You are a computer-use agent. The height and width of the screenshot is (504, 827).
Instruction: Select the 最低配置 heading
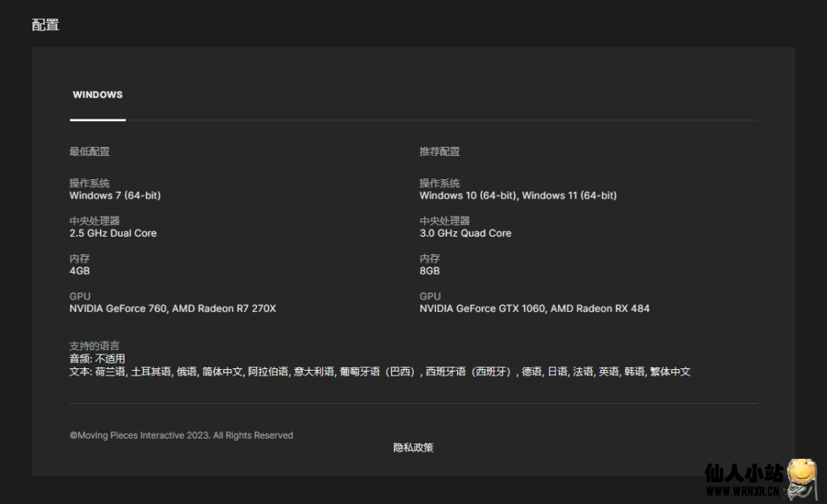click(x=89, y=152)
